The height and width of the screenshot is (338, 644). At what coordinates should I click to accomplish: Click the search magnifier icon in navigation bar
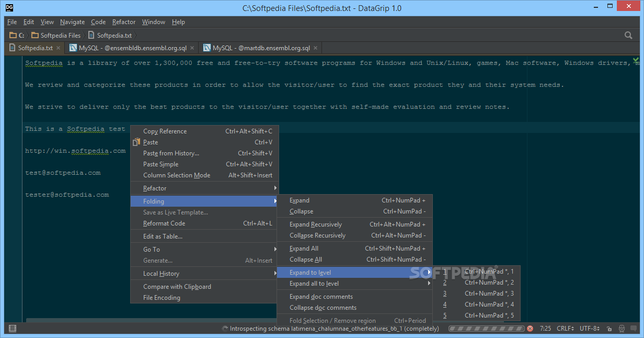click(x=628, y=35)
